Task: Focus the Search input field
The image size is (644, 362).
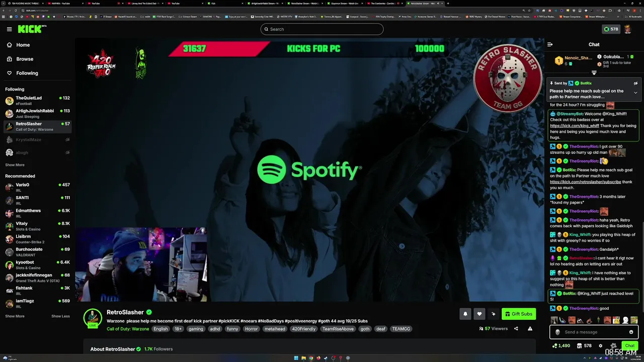Action: pos(322,29)
